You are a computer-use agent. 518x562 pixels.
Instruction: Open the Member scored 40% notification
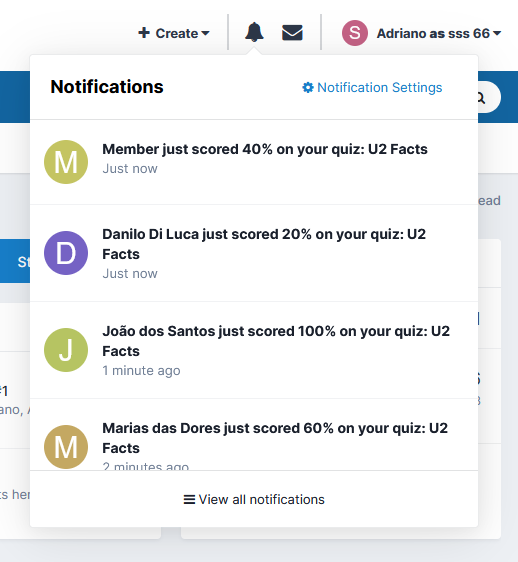pyautogui.click(x=254, y=162)
